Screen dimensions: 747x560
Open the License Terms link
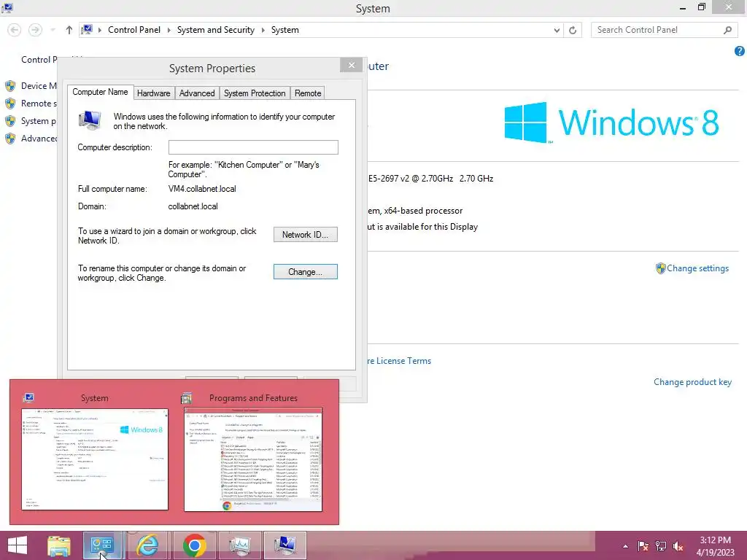tap(399, 361)
